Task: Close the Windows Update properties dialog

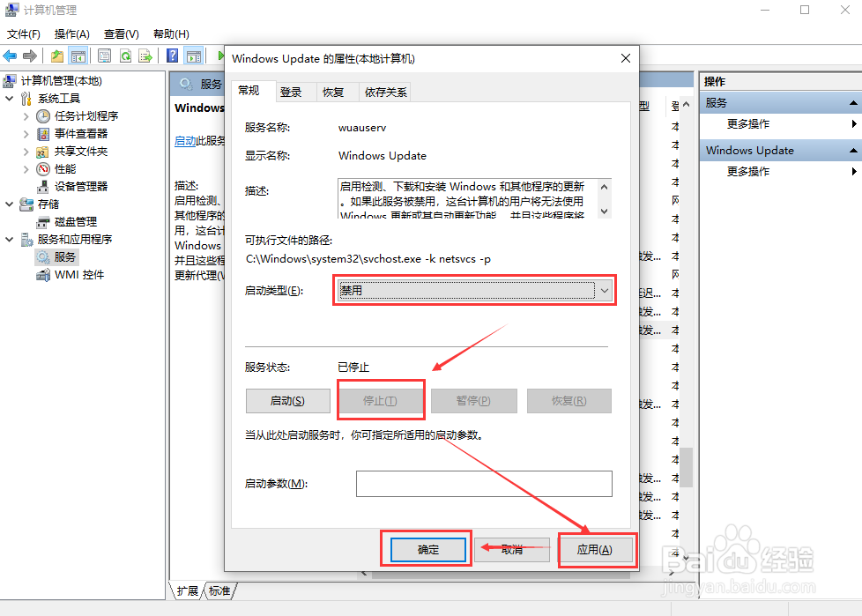Action: coord(626,58)
